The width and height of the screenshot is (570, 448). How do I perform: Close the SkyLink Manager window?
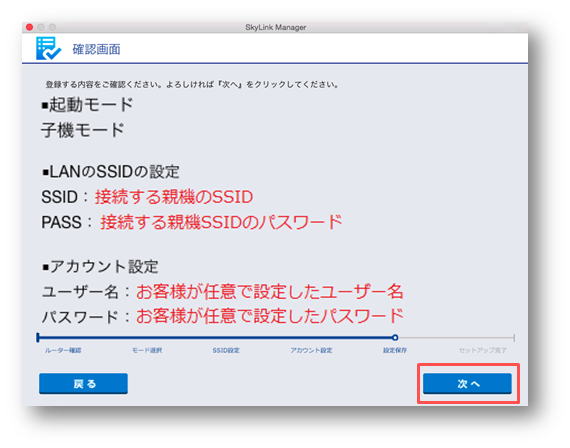pyautogui.click(x=29, y=27)
